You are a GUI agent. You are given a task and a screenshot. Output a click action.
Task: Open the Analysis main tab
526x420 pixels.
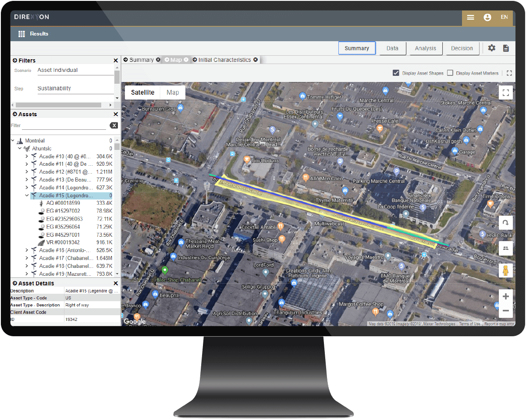pos(426,48)
